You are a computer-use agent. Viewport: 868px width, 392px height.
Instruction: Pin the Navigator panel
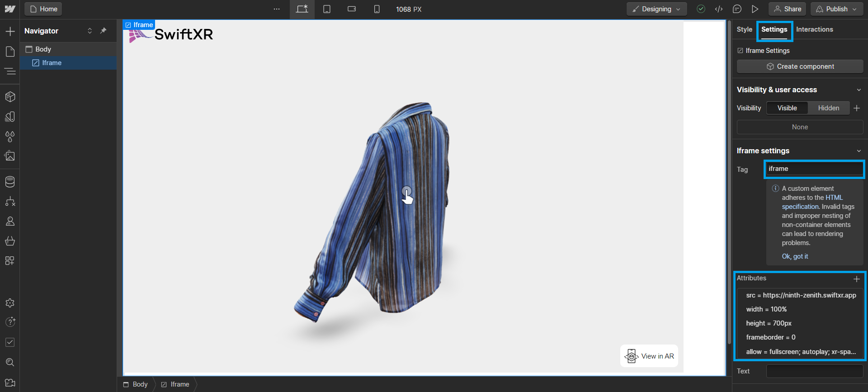(x=104, y=31)
